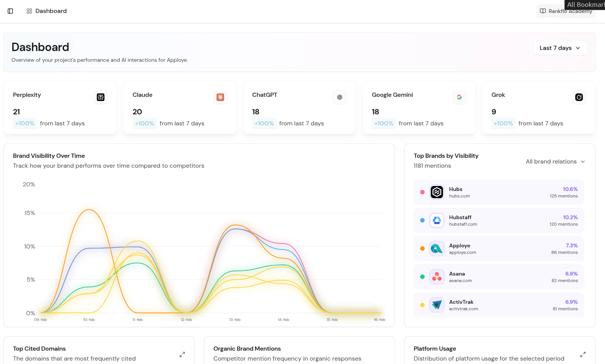Click the Hubs brand logo
The height and width of the screenshot is (364, 605).
(x=437, y=192)
